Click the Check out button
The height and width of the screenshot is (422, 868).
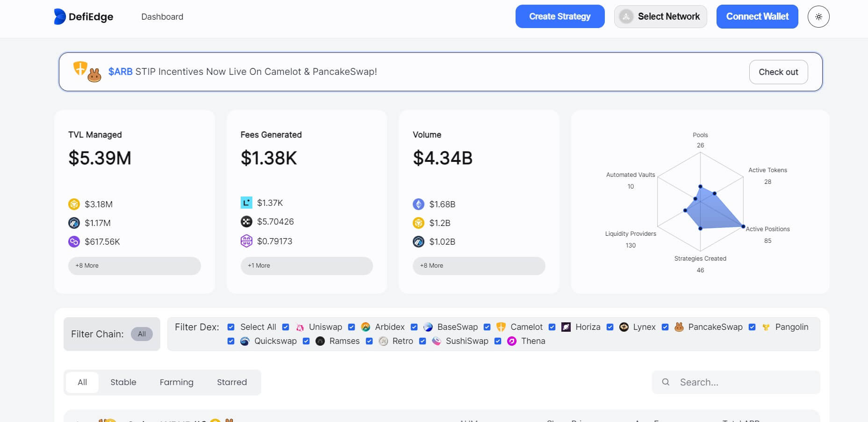point(778,72)
